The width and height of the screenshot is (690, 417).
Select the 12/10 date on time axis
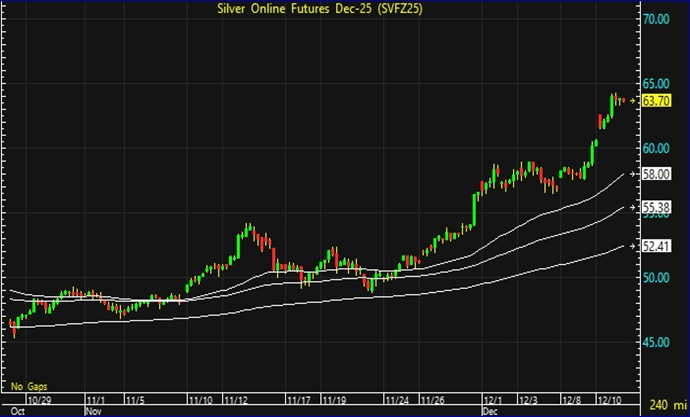pos(608,399)
